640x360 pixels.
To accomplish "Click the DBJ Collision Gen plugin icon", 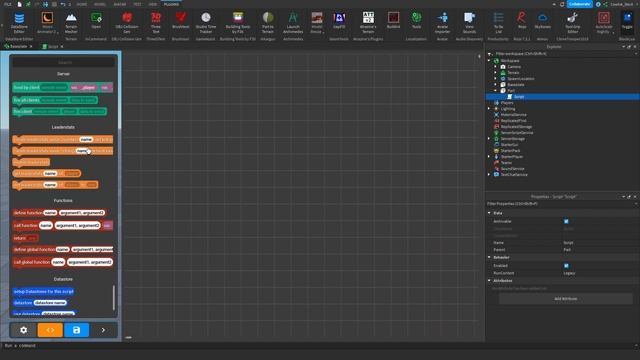I will (127, 22).
